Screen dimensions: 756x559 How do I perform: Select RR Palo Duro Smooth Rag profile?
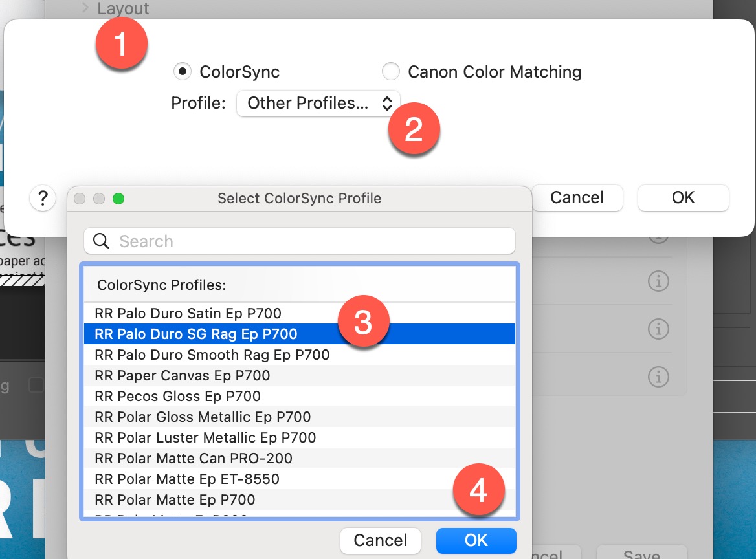(x=212, y=355)
